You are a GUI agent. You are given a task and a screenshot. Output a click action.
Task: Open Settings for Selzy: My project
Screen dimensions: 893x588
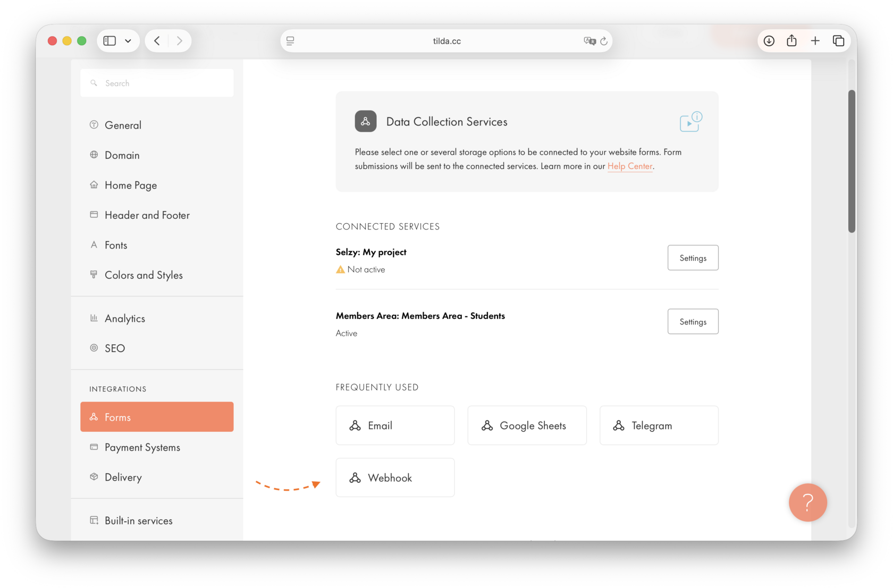(x=693, y=258)
